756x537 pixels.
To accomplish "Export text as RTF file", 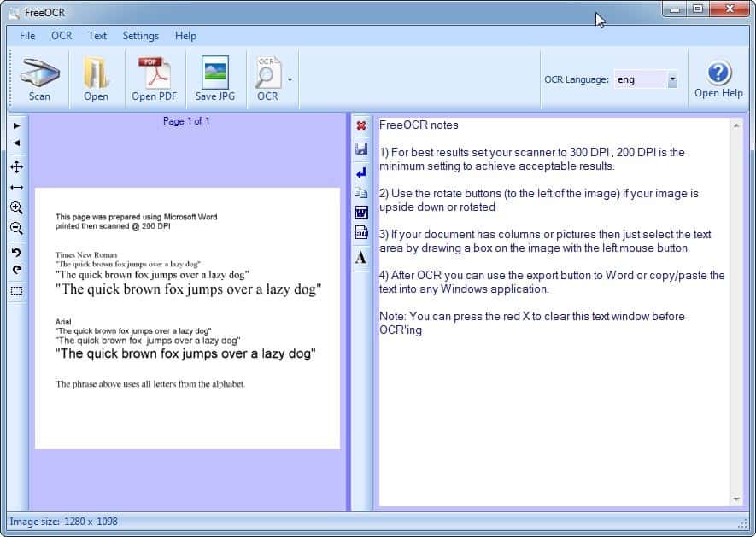I will pos(360,233).
